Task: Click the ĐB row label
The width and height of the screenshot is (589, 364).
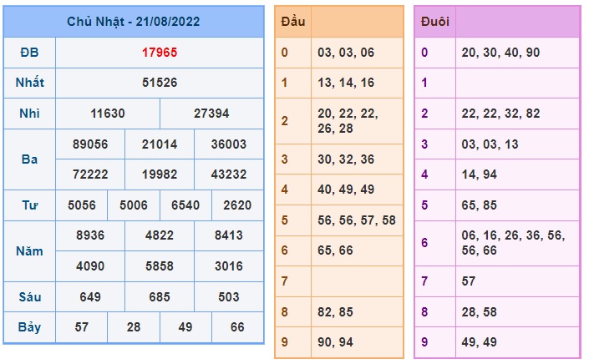Action: (x=29, y=52)
